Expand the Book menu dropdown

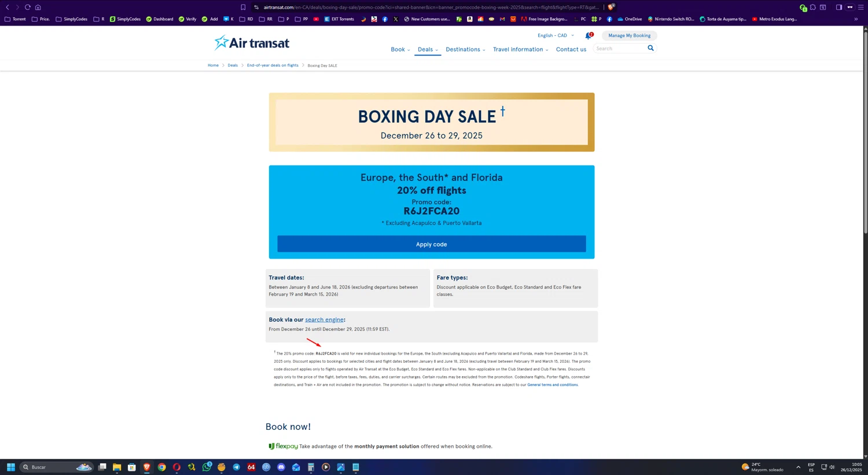pyautogui.click(x=400, y=49)
